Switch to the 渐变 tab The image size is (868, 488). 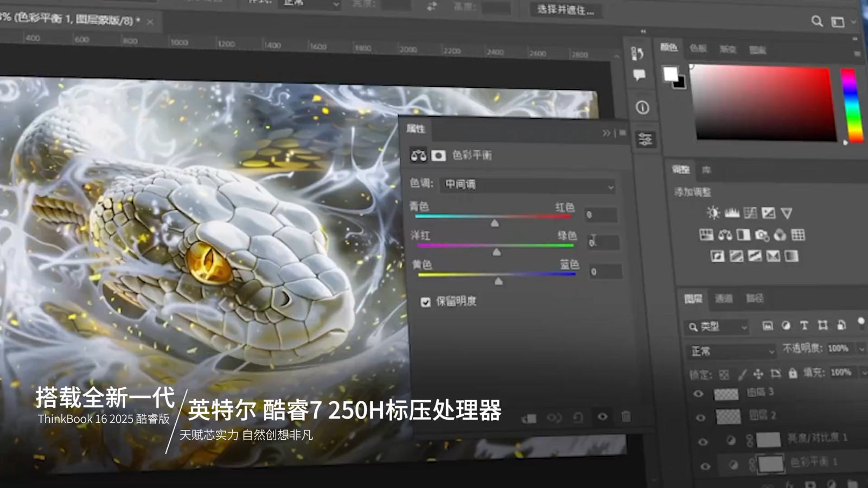(727, 49)
